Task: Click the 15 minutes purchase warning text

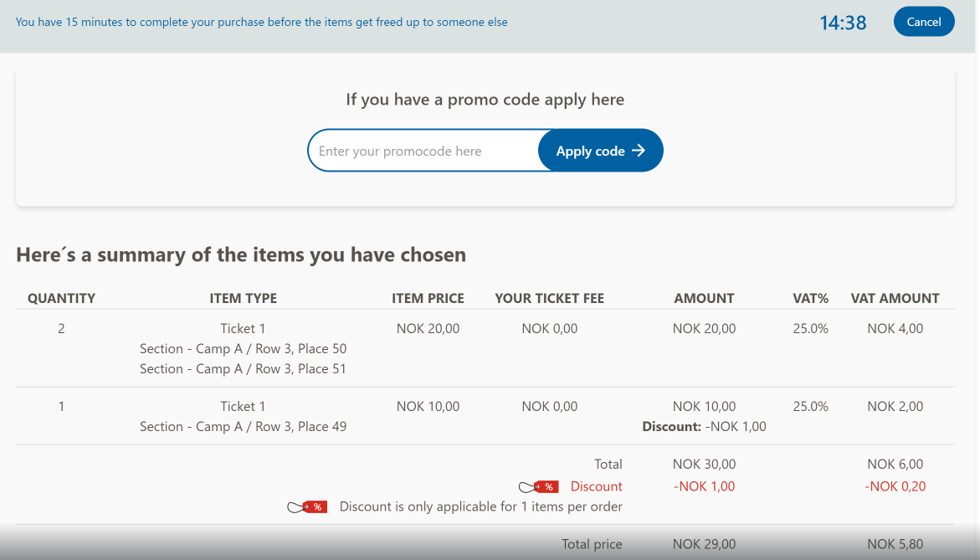Action: coord(261,22)
